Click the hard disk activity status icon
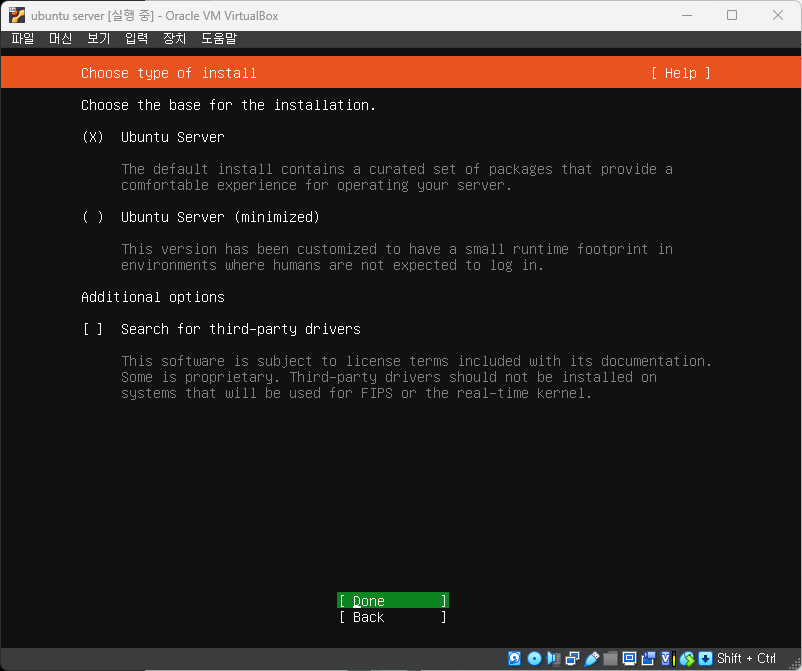This screenshot has height=671, width=802. pyautogui.click(x=515, y=659)
